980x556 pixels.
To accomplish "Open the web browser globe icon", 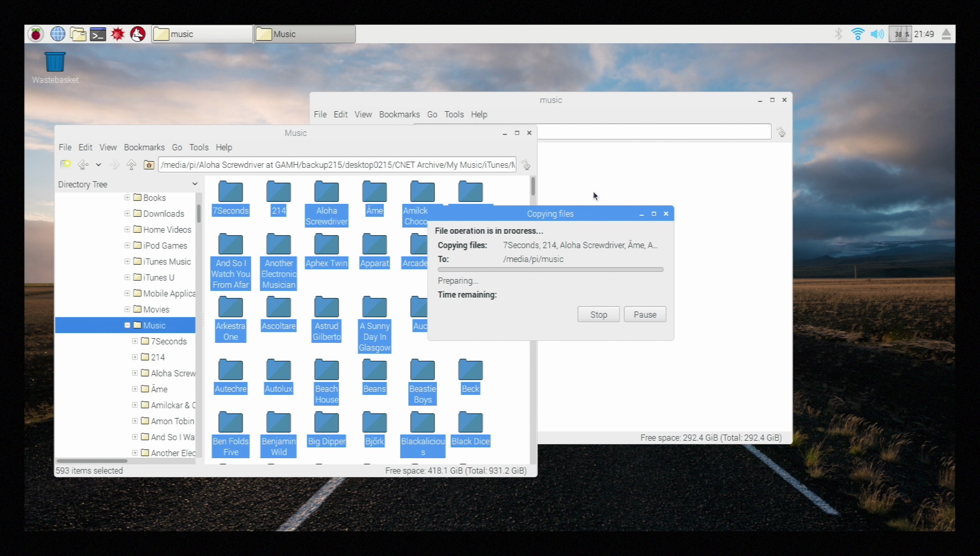I will [x=58, y=34].
